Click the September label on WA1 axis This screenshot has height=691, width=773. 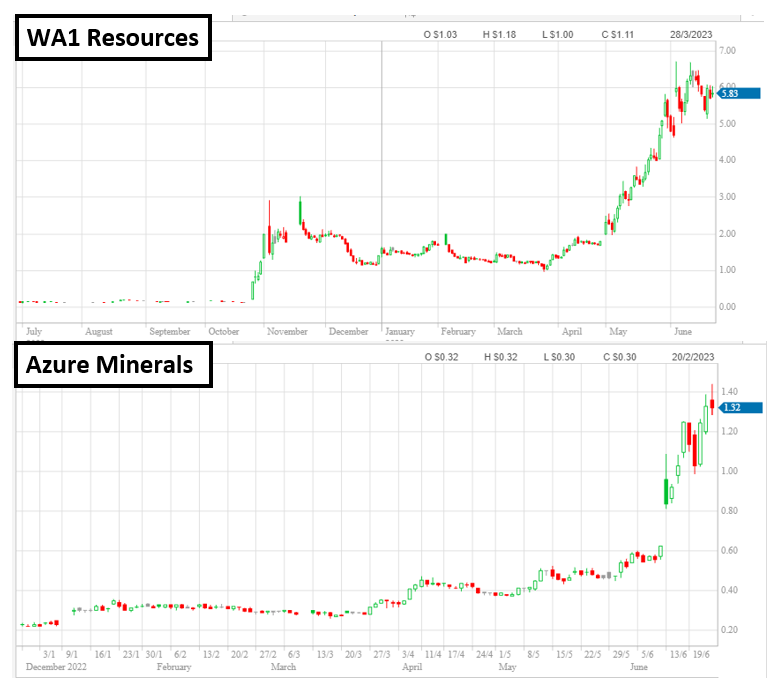170,331
